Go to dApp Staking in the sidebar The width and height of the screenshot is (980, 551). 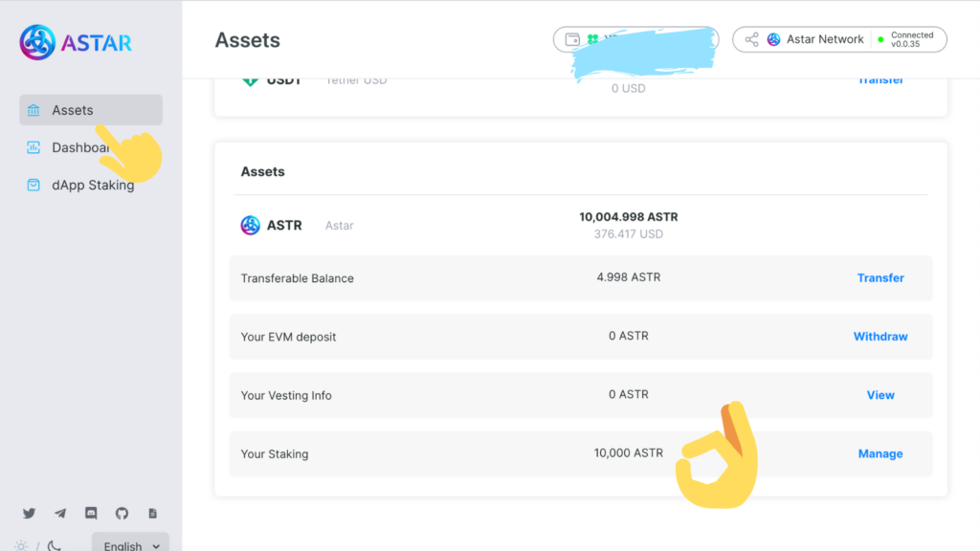pos(91,185)
